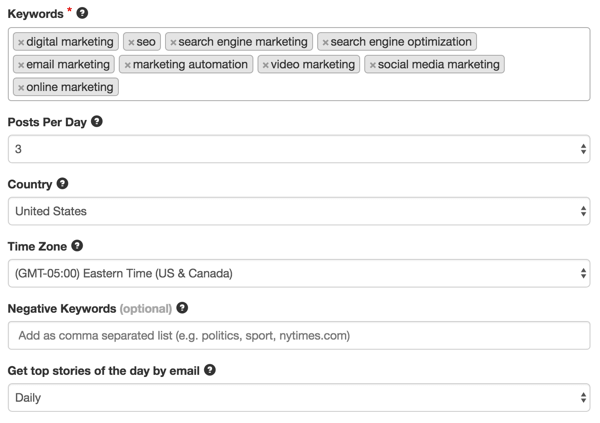Delete the 'email marketing' tag
This screenshot has height=423, width=600.
coord(21,65)
